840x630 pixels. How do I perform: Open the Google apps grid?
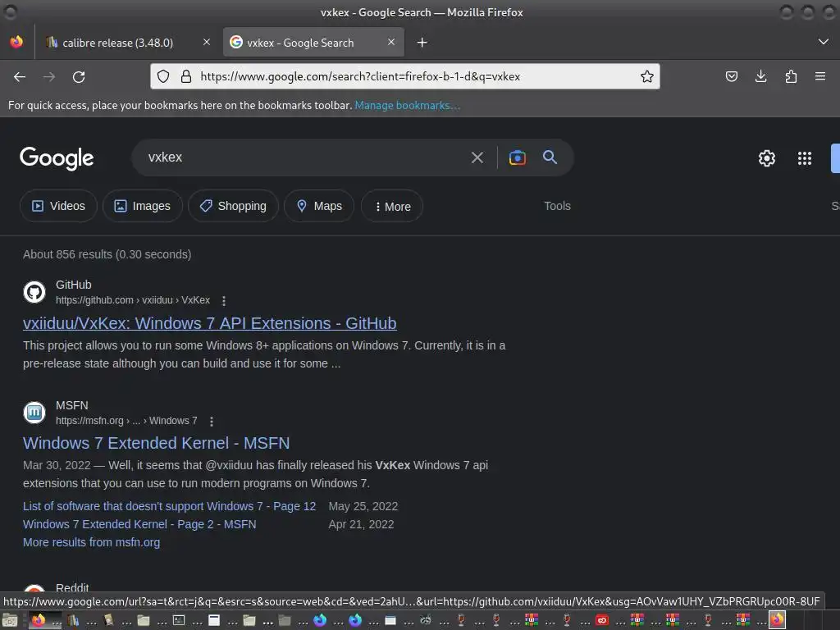click(805, 158)
